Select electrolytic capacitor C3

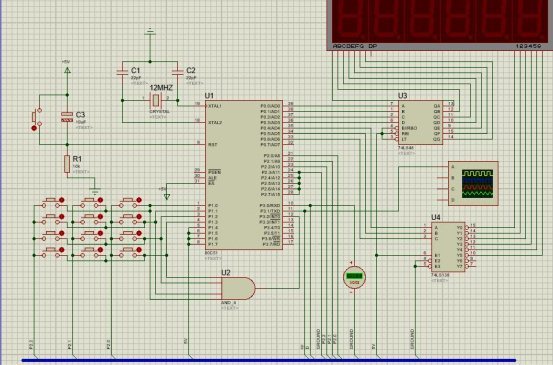click(x=67, y=117)
